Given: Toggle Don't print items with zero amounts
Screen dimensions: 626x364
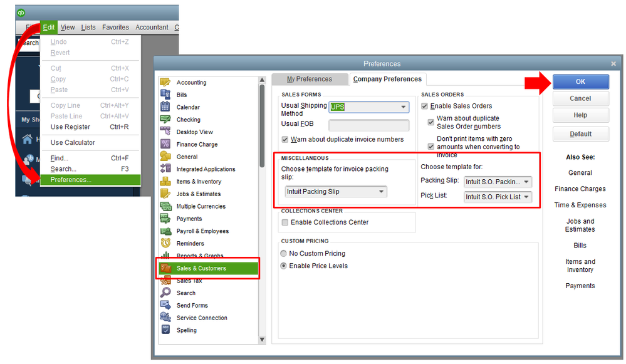Looking at the screenshot, I should point(430,147).
